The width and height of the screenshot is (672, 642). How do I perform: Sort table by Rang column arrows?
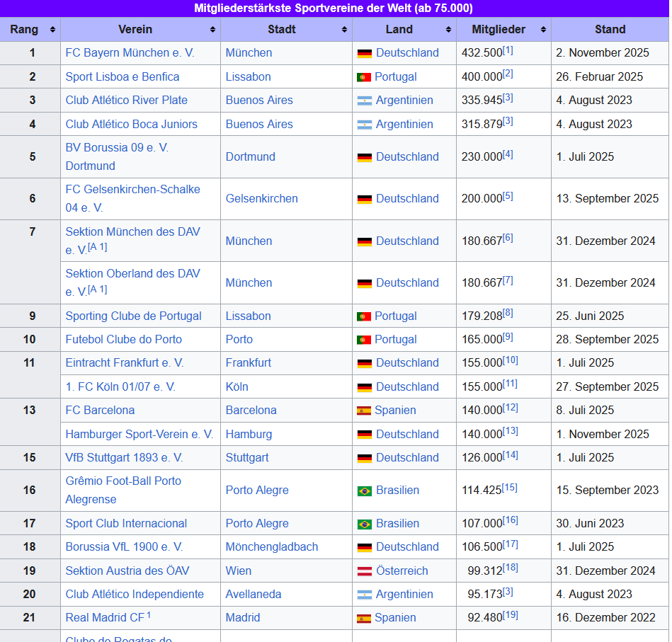click(x=52, y=30)
